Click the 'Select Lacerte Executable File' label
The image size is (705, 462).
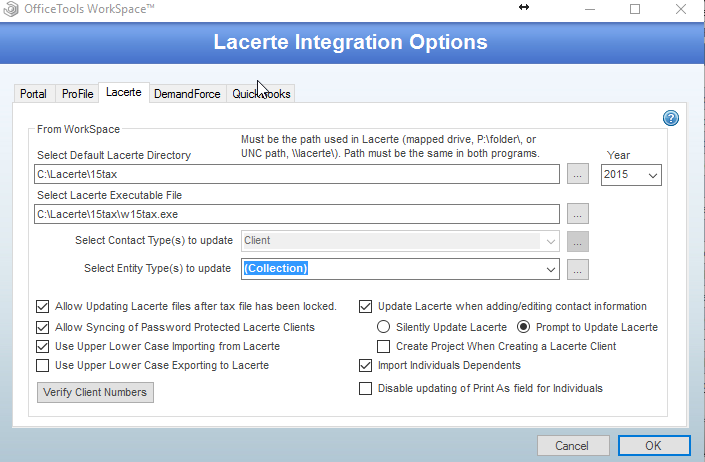coord(109,195)
